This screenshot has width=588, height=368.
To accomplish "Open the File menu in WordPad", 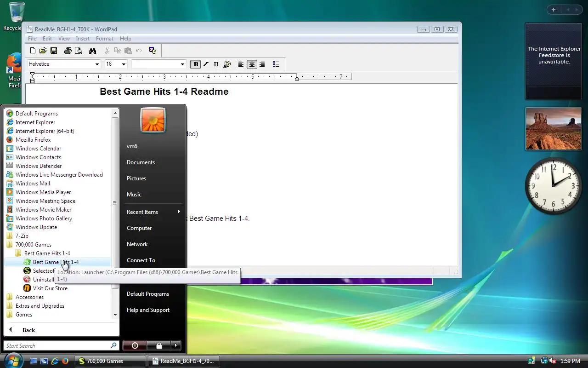I will [x=32, y=39].
